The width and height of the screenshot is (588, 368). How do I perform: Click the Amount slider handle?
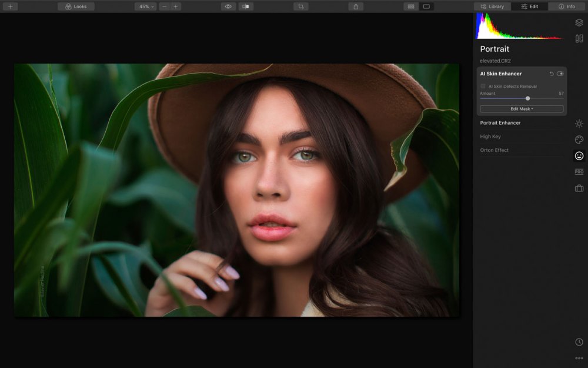click(x=527, y=98)
